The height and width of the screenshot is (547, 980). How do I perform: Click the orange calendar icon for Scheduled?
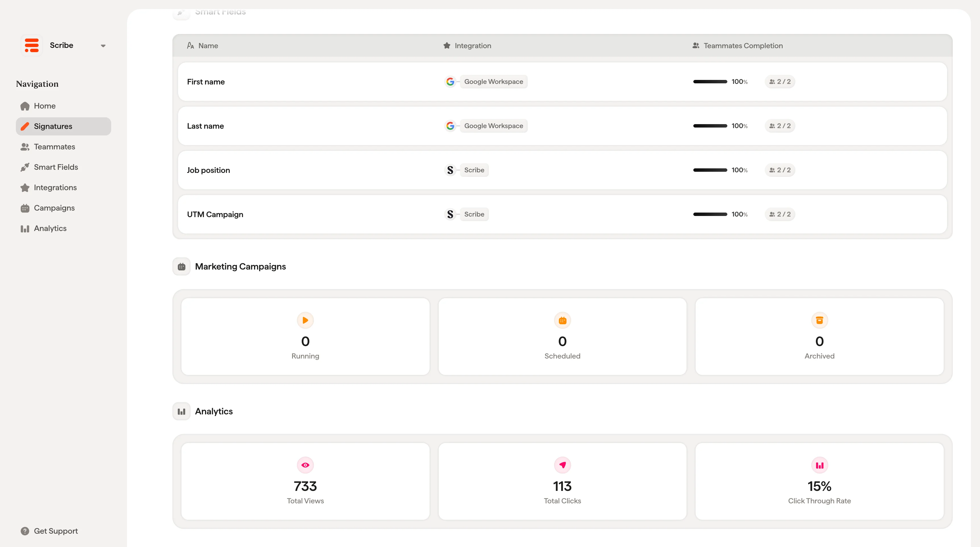click(x=562, y=321)
